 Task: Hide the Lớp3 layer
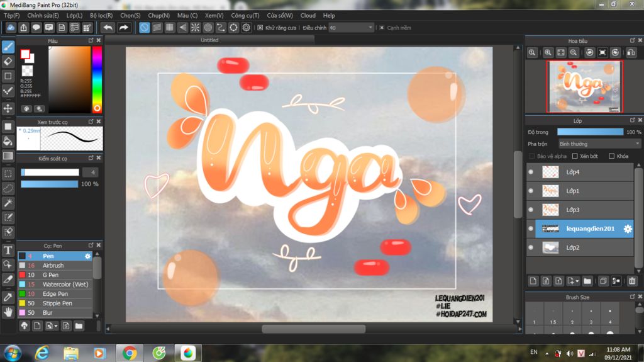point(531,210)
